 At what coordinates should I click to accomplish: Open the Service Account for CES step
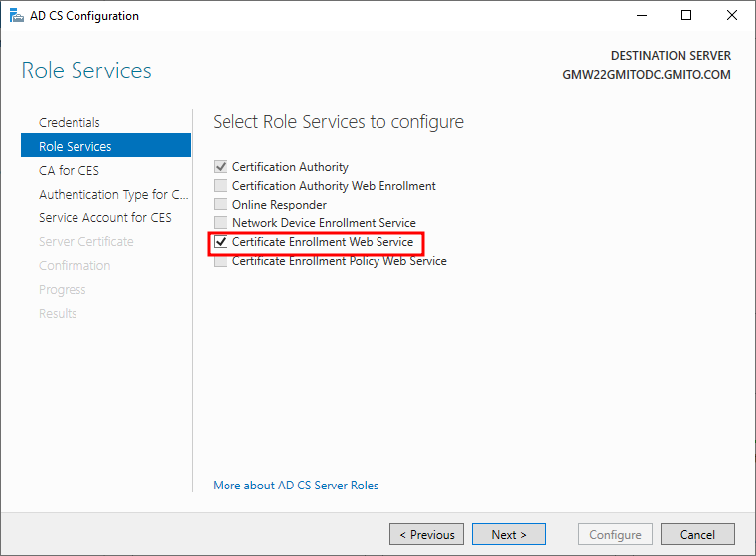point(105,217)
